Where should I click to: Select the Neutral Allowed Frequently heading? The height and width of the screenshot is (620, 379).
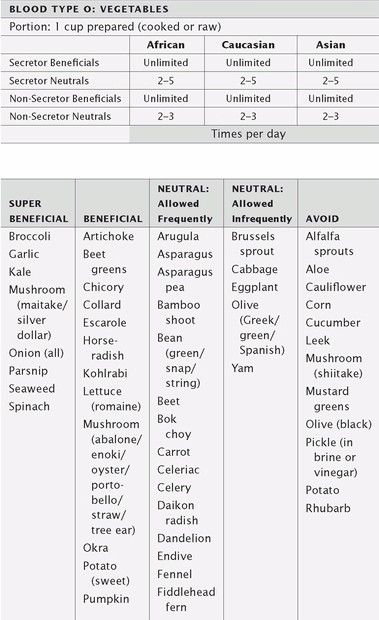[185, 204]
